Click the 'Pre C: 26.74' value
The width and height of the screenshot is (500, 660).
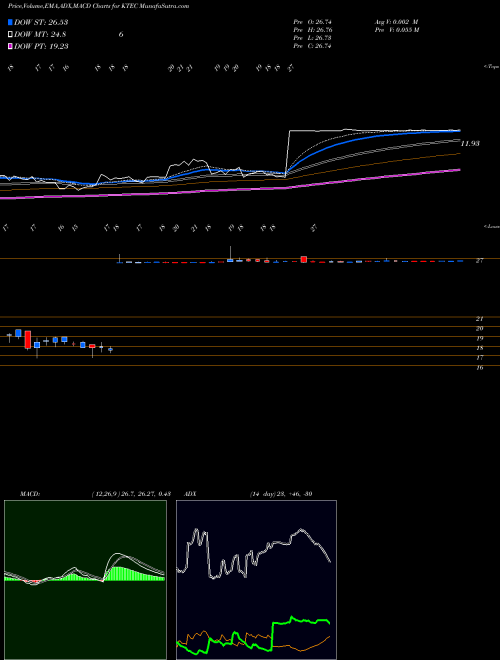pos(313,46)
